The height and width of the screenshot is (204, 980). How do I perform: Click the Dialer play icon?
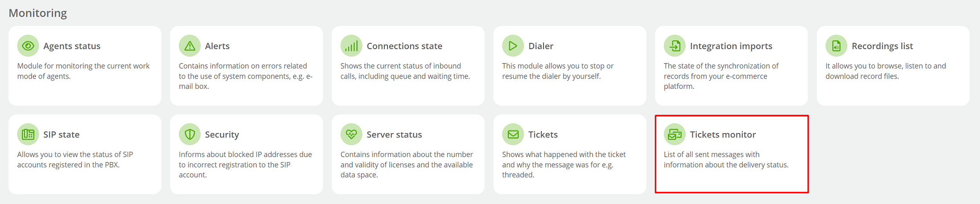[x=513, y=46]
